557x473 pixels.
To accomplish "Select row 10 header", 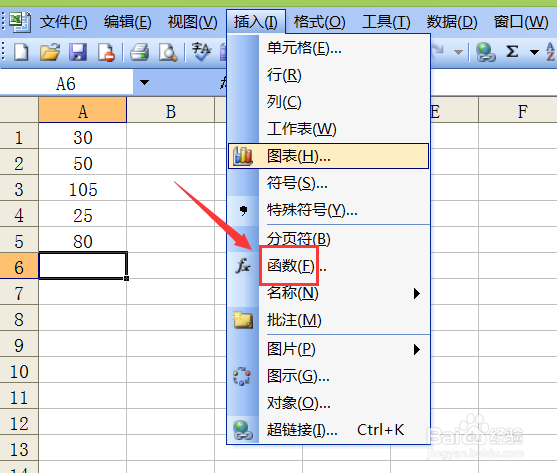I will (x=19, y=370).
